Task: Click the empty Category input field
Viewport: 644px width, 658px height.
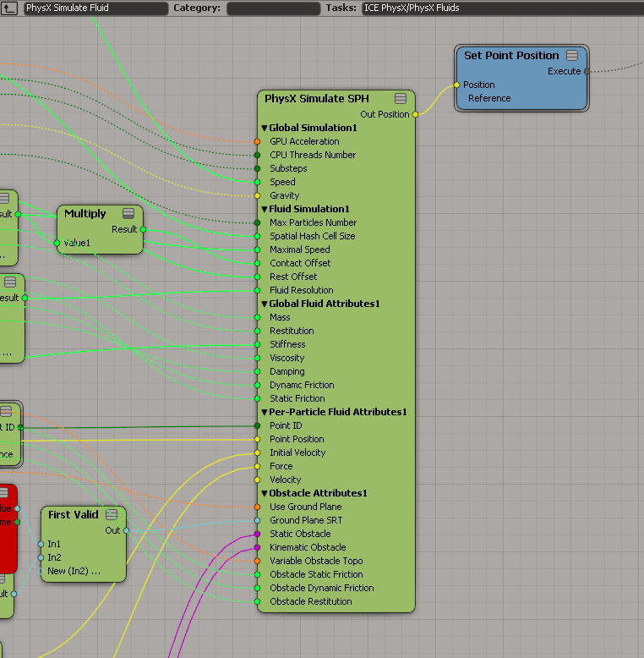Action: pyautogui.click(x=273, y=8)
